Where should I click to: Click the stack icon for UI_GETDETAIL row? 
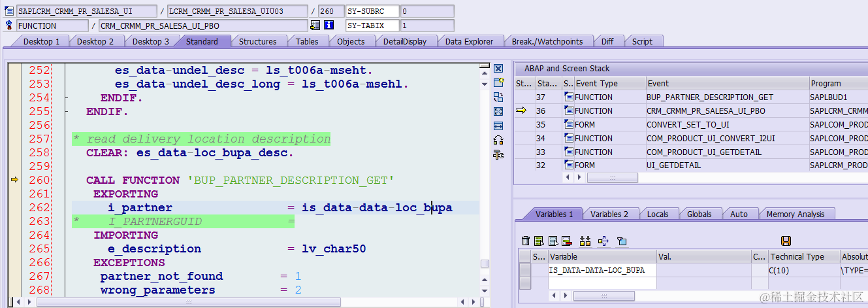pos(568,165)
